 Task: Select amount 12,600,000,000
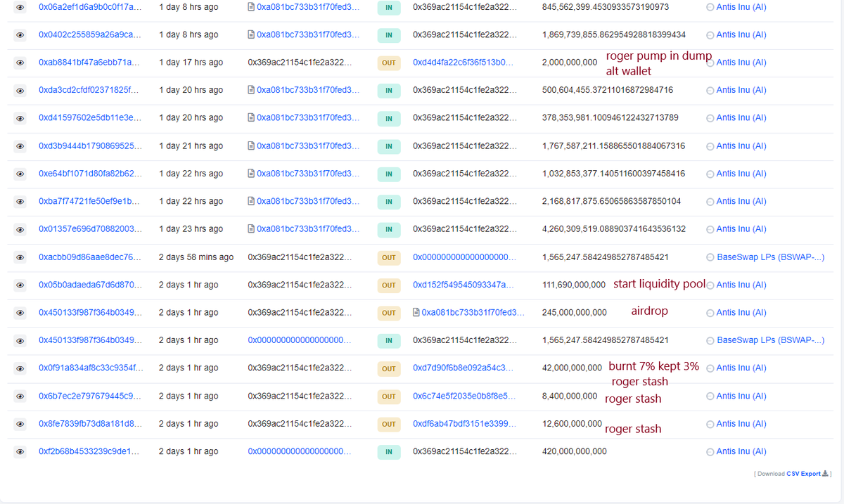(572, 424)
